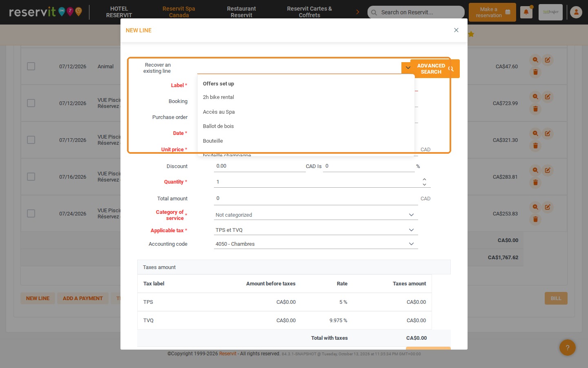The width and height of the screenshot is (588, 368).
Task: Increase Quantity with the up arrow
Action: pos(425,179)
